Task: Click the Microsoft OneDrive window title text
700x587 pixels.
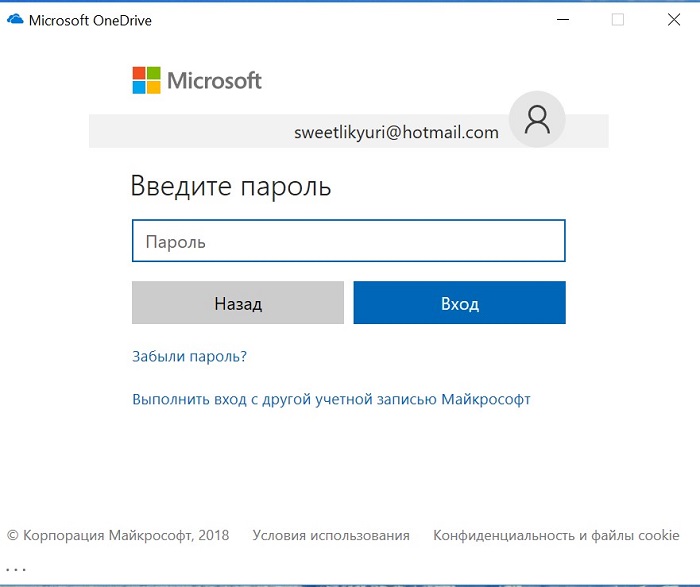Action: (x=90, y=21)
